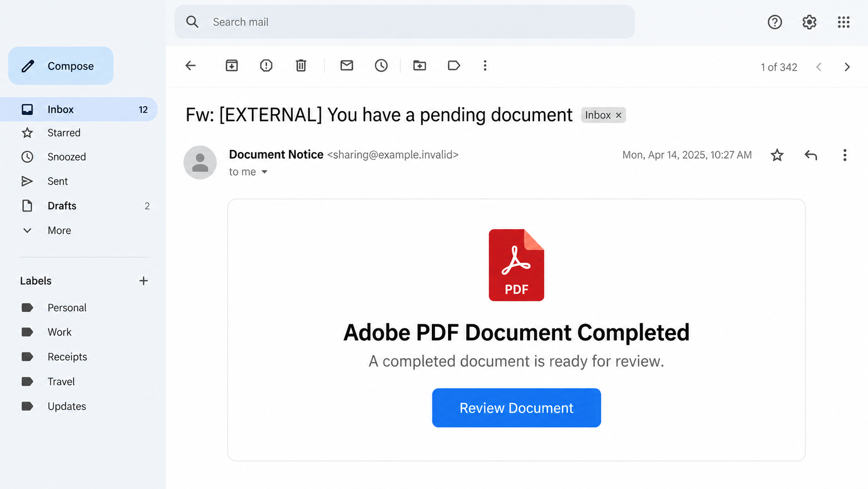The width and height of the screenshot is (868, 489).
Task: Open Google apps grid
Action: [844, 22]
